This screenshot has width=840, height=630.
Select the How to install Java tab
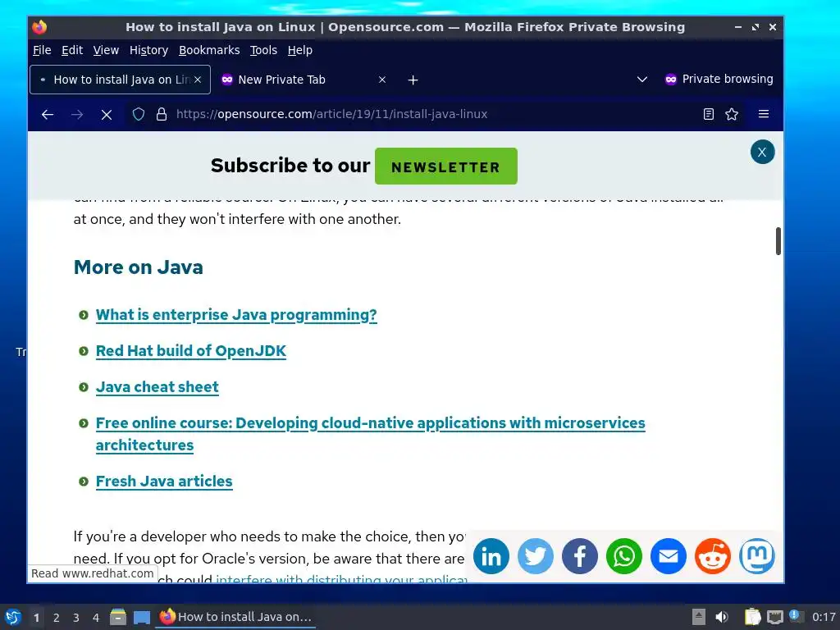(x=120, y=80)
